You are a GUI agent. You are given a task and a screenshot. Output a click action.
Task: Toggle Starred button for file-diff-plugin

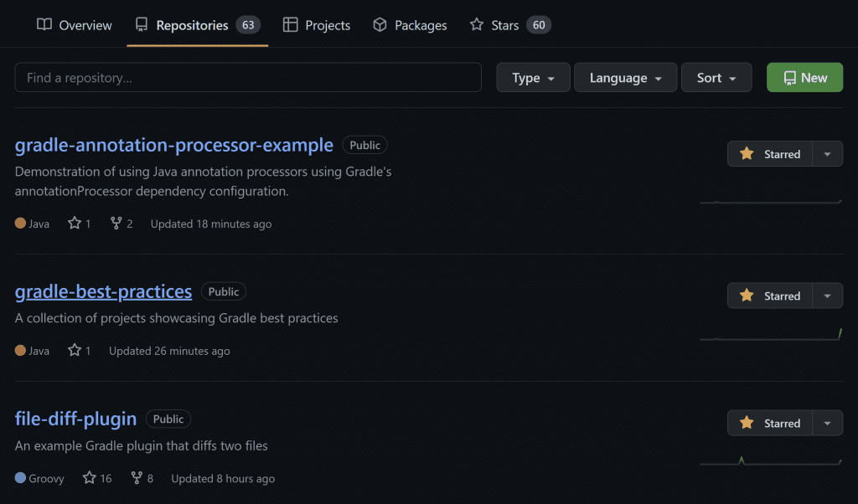point(770,423)
